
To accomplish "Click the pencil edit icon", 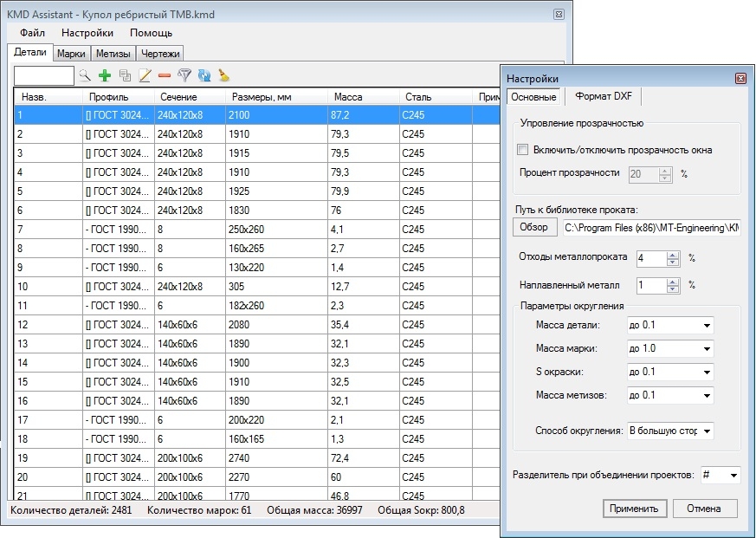I will pyautogui.click(x=145, y=75).
